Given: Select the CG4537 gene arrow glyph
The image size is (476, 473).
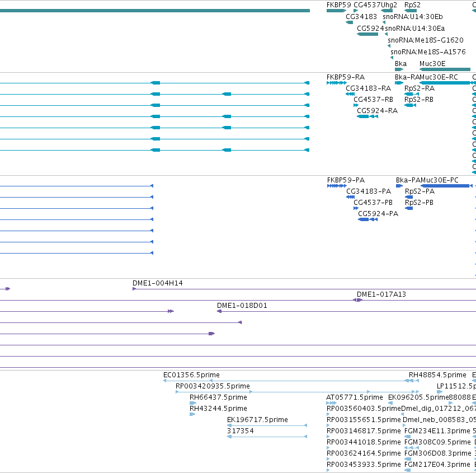Looking at the screenshot, I should [356, 11].
